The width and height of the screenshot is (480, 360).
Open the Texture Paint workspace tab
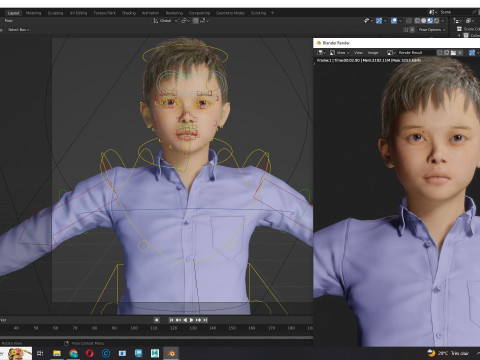(x=104, y=13)
